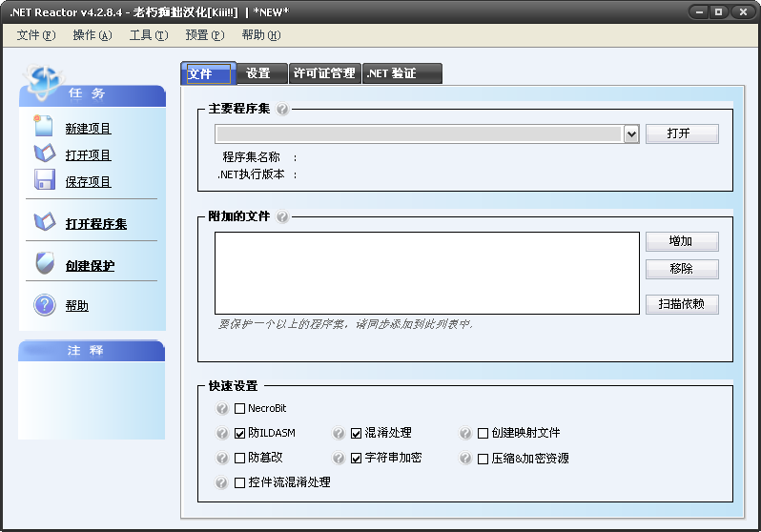Screen dimensions: 761x532
Task: Click the 打开程序集 link
Action: point(96,224)
